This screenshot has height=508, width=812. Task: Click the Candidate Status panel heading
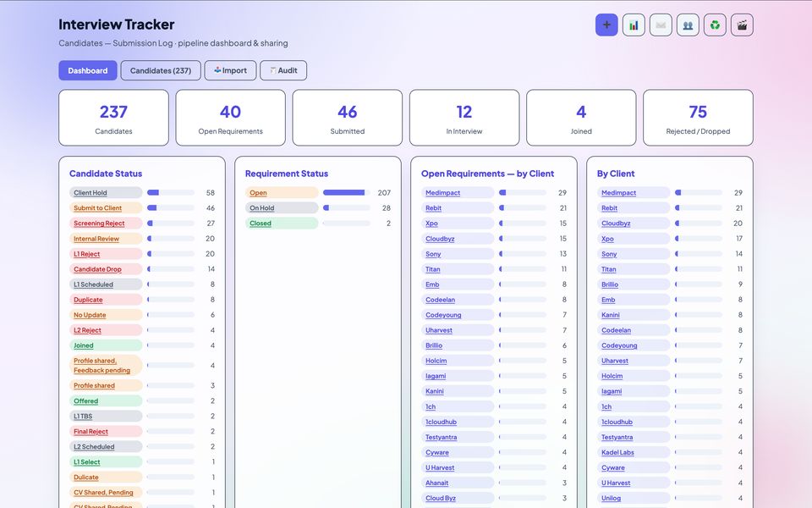point(106,174)
